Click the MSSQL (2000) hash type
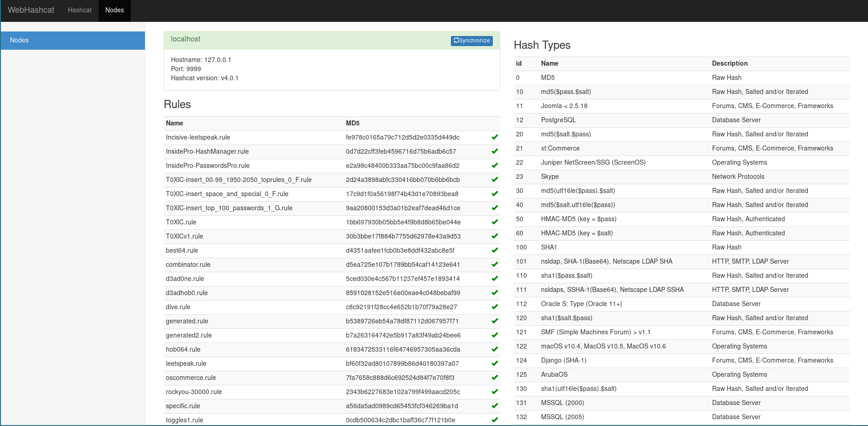The height and width of the screenshot is (426, 868). (x=563, y=403)
